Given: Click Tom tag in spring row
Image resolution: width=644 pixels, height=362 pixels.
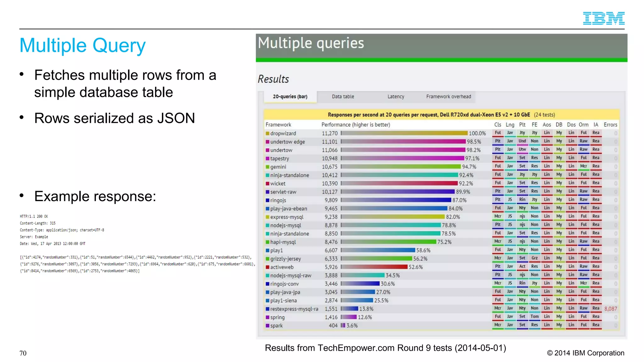Looking at the screenshot, I should (535, 316).
